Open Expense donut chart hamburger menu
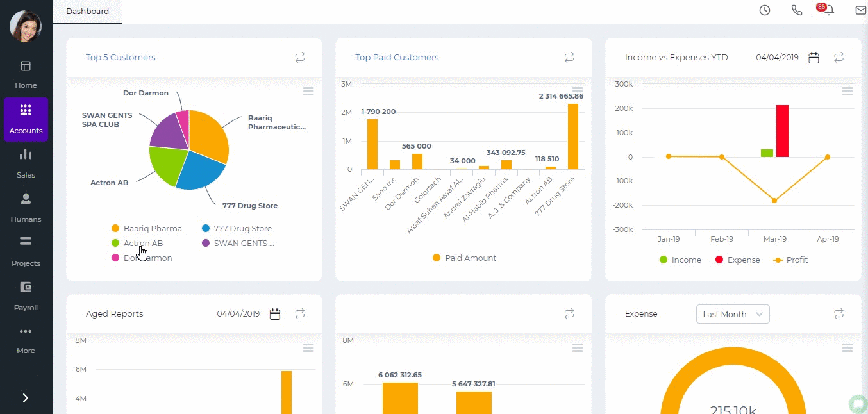Image resolution: width=868 pixels, height=414 pixels. click(x=847, y=347)
